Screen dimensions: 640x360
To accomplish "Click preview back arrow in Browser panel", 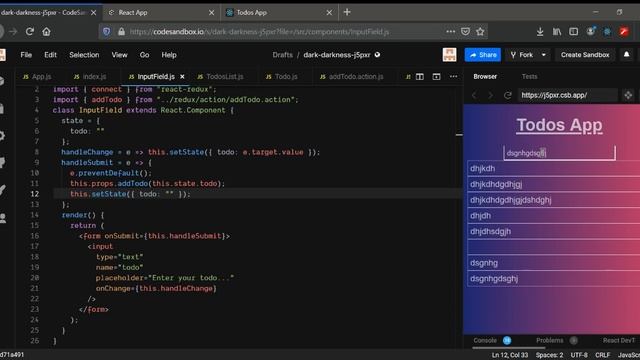I will 474,95.
